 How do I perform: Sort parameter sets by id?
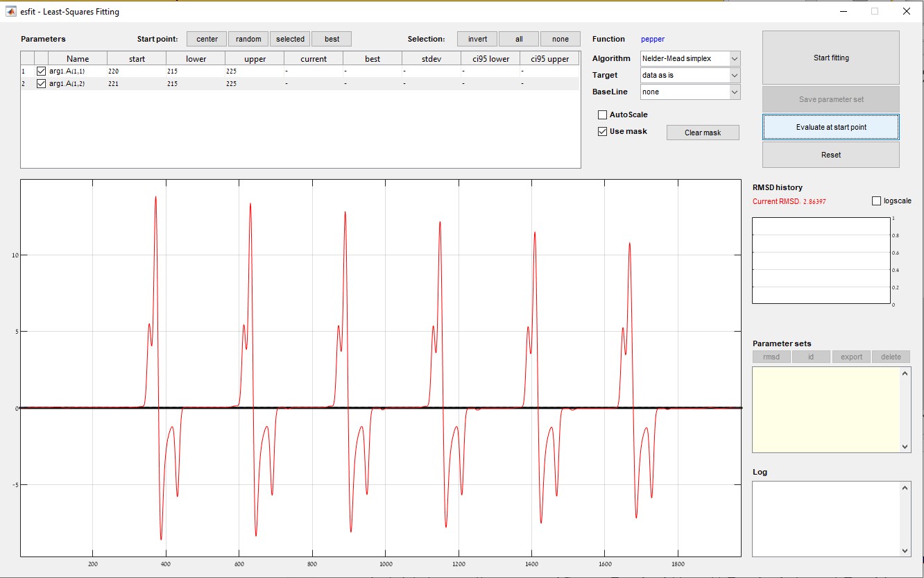pos(811,357)
